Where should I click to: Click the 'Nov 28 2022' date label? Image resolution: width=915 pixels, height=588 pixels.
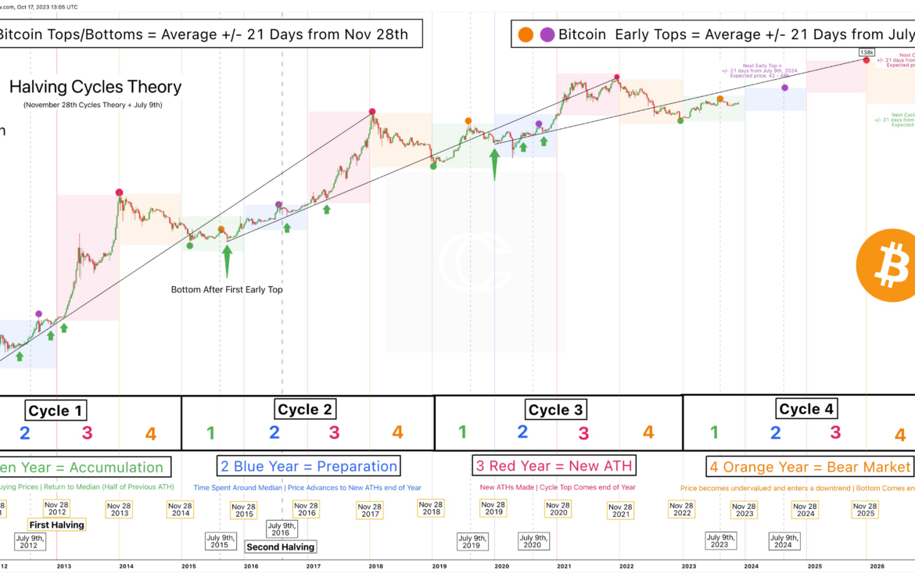(681, 509)
